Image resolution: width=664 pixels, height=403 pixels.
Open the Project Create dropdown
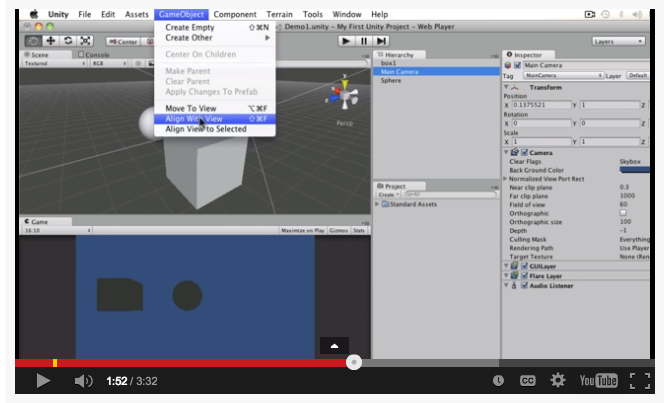388,195
